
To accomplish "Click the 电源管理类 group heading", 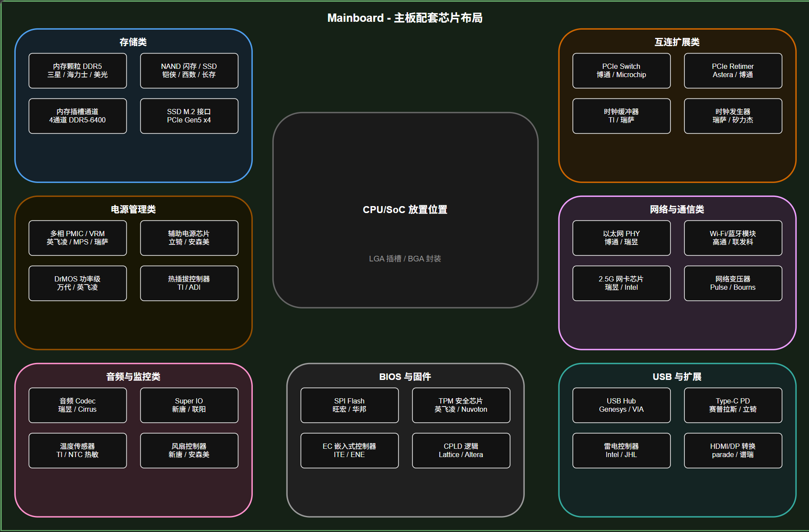I will pyautogui.click(x=133, y=209).
